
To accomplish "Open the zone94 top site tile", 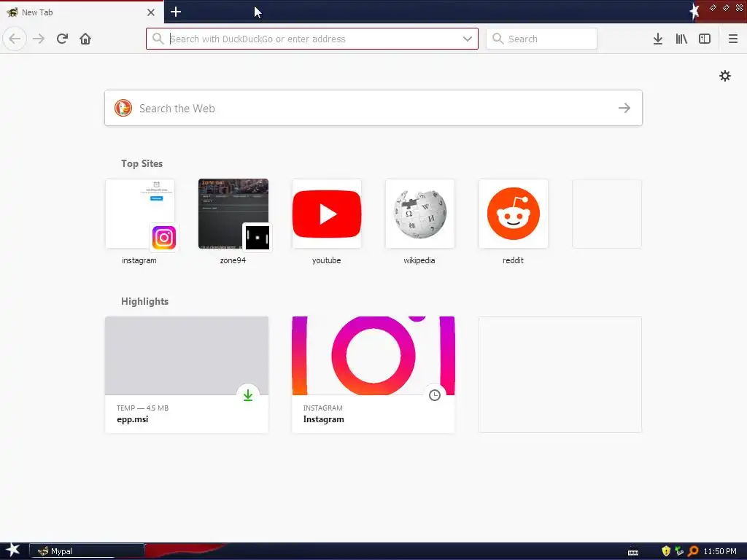I will [233, 214].
